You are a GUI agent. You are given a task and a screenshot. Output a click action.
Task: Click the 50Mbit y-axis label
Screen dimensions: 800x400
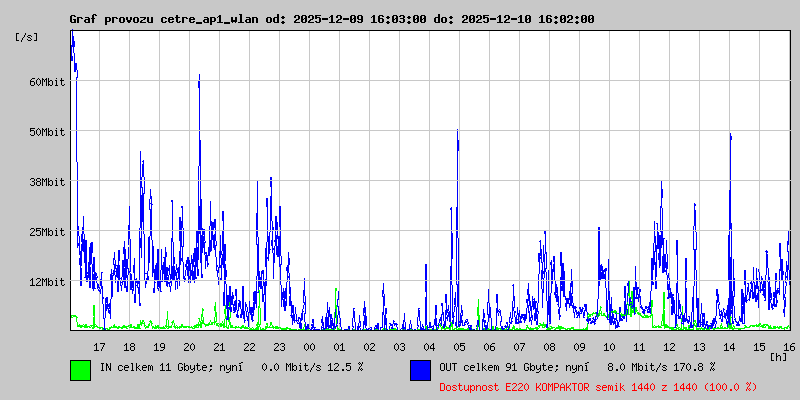[x=47, y=132]
